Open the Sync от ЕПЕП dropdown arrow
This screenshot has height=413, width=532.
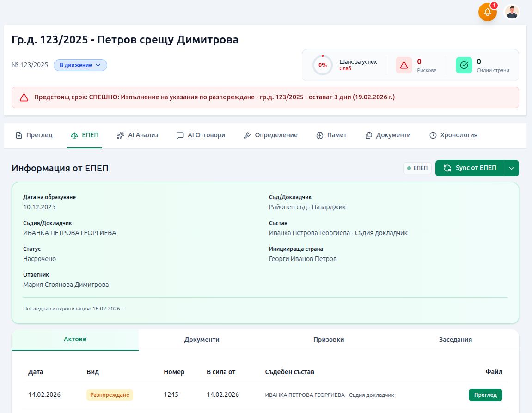pyautogui.click(x=513, y=168)
